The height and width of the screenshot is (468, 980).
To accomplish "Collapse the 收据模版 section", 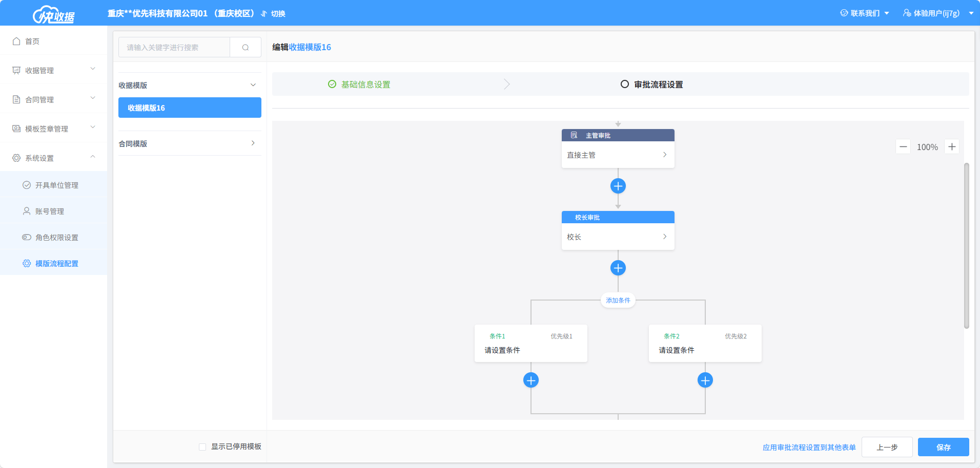I will (x=253, y=85).
